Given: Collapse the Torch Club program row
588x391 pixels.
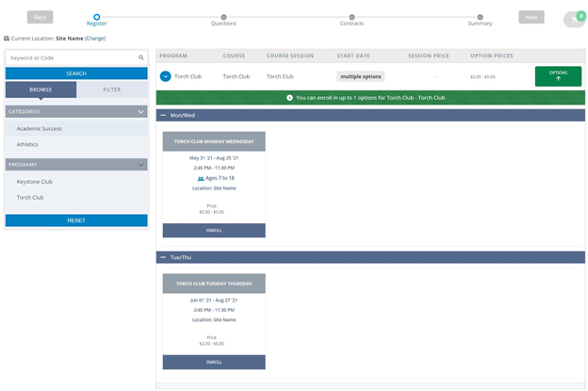Looking at the screenshot, I should pyautogui.click(x=165, y=76).
